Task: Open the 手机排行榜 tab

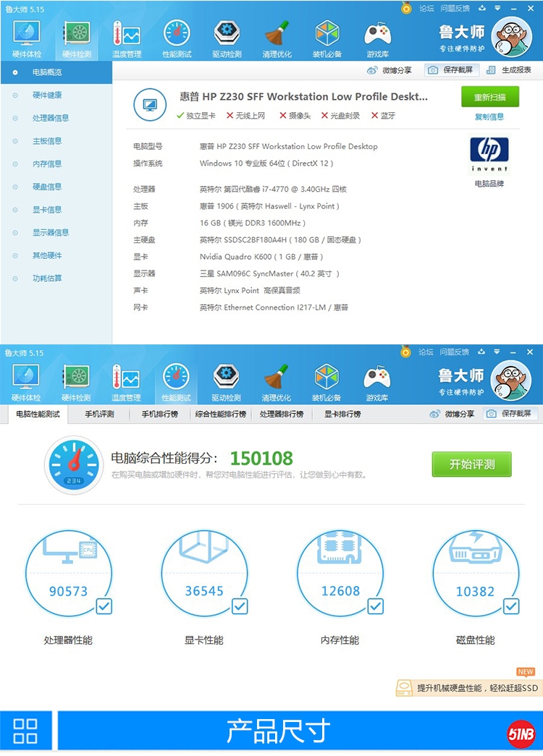Action: tap(160, 414)
